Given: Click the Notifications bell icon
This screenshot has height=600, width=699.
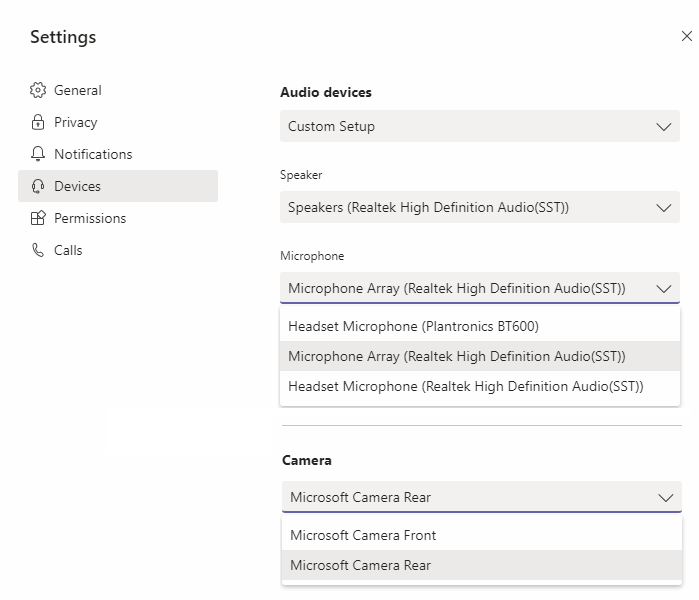Looking at the screenshot, I should (x=38, y=154).
